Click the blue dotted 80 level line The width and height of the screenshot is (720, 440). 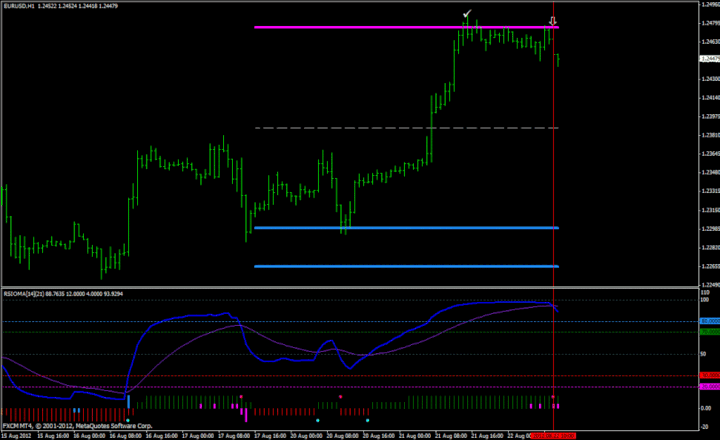349,322
